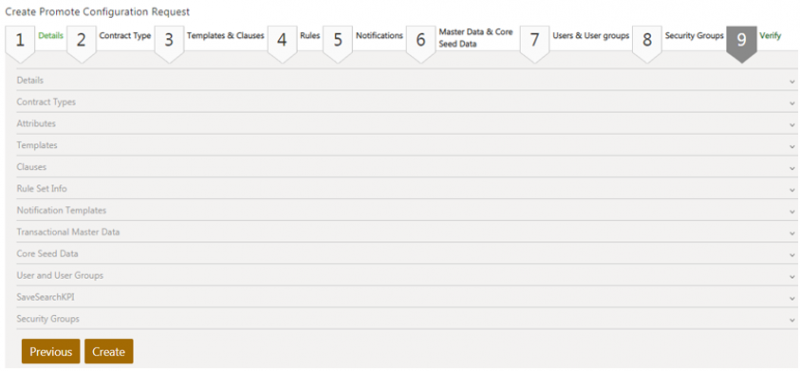Viewport: 800px width, 371px height.
Task: Expand the Attributes section chevron
Action: tap(792, 125)
